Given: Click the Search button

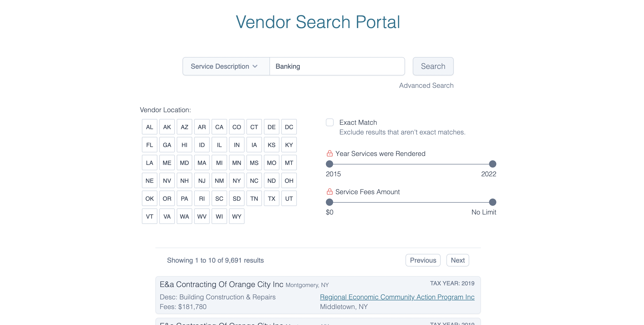Looking at the screenshot, I should point(433,66).
